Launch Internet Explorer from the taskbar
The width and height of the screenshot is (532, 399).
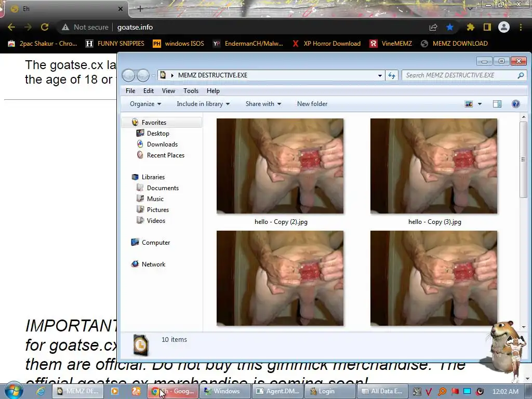41,391
